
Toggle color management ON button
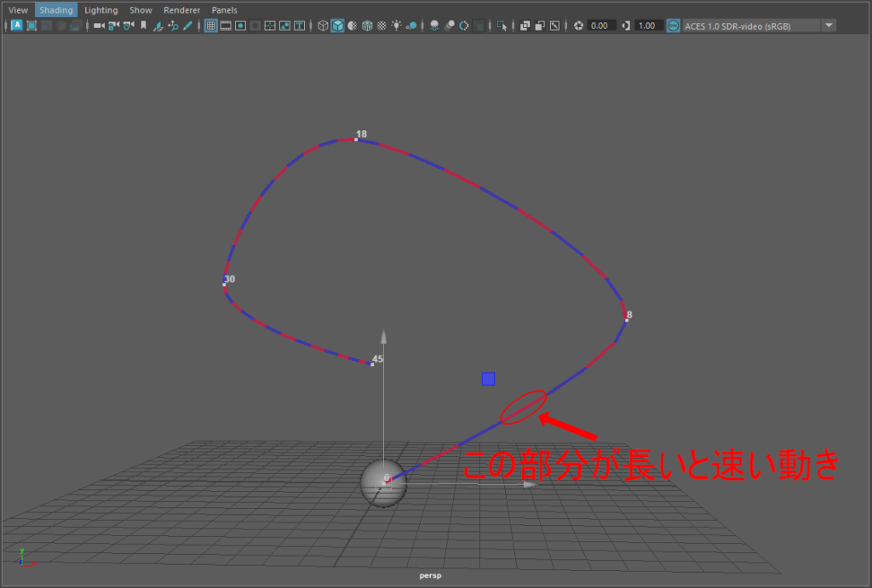click(x=674, y=26)
